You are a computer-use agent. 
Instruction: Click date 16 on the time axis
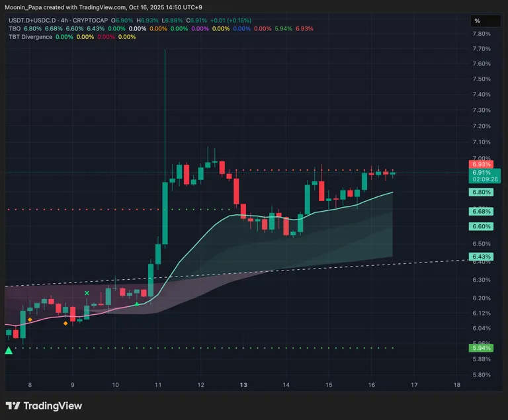pos(372,385)
